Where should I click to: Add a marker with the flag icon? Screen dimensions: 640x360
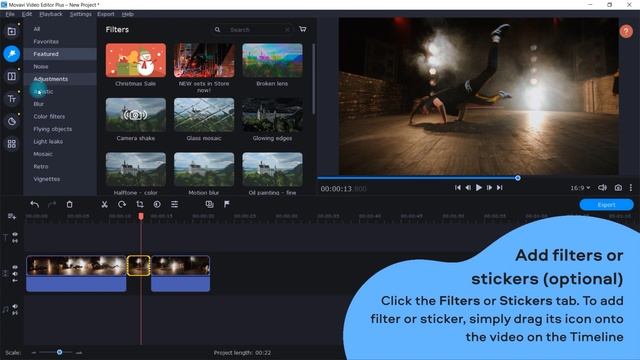tap(227, 204)
